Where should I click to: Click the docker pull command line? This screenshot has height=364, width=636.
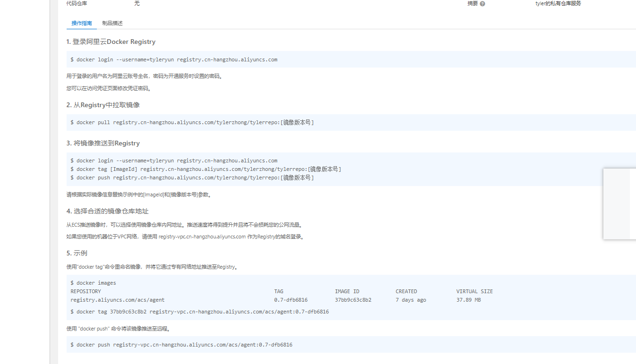(192, 122)
